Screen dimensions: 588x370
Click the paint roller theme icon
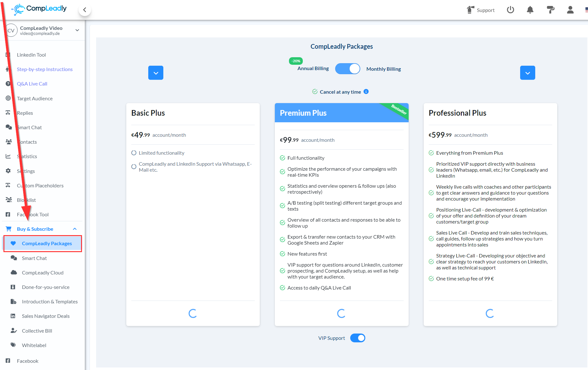coord(550,10)
